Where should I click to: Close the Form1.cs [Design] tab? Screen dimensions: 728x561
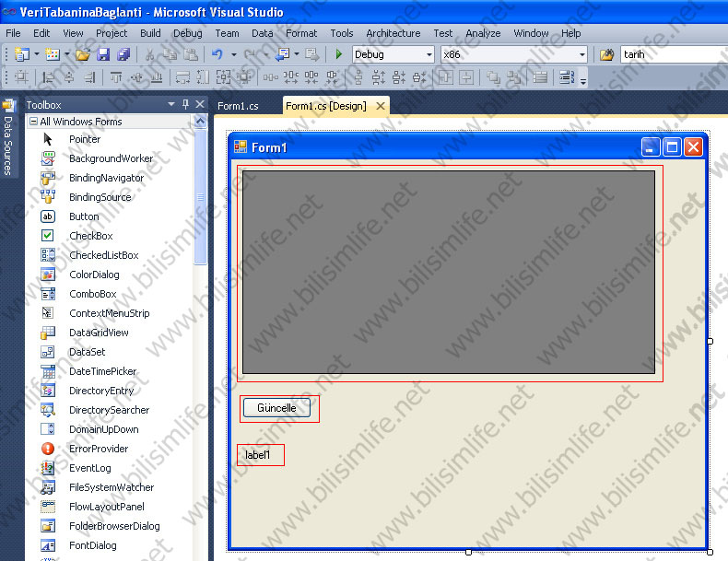click(x=381, y=106)
